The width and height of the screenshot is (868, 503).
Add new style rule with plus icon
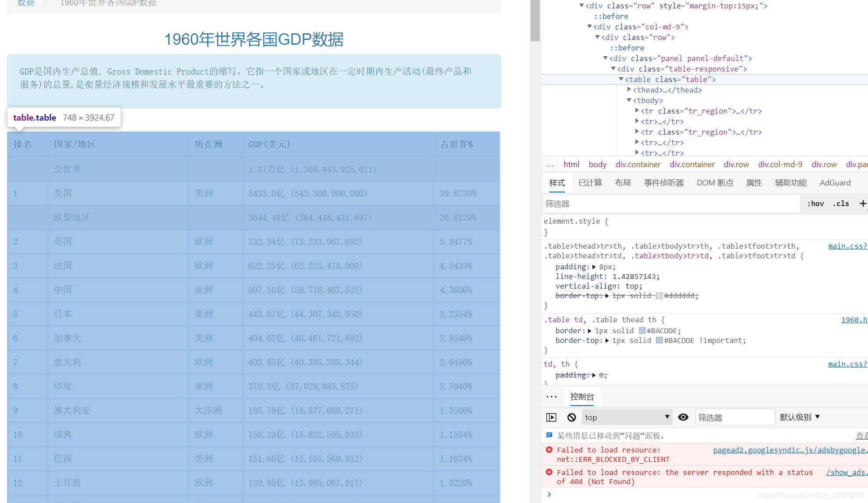point(863,203)
